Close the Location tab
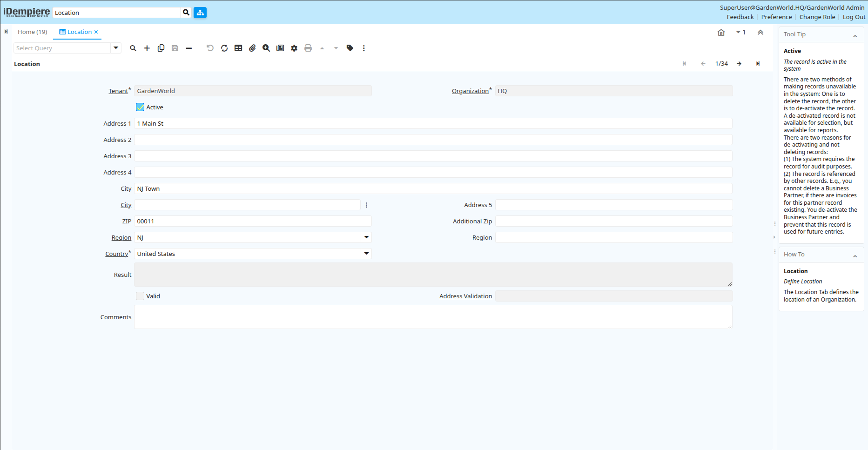 pos(96,32)
